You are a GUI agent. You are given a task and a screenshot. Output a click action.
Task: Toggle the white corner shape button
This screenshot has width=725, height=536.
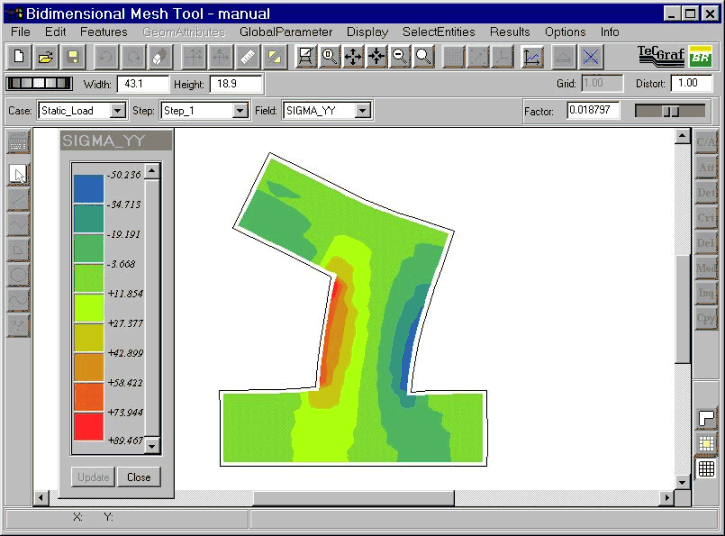coord(706,418)
